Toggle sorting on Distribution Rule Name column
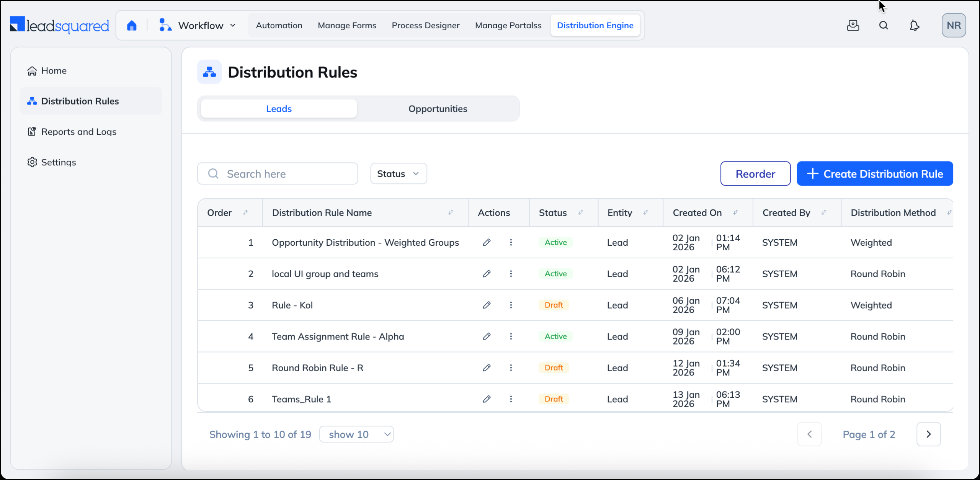 pos(451,212)
